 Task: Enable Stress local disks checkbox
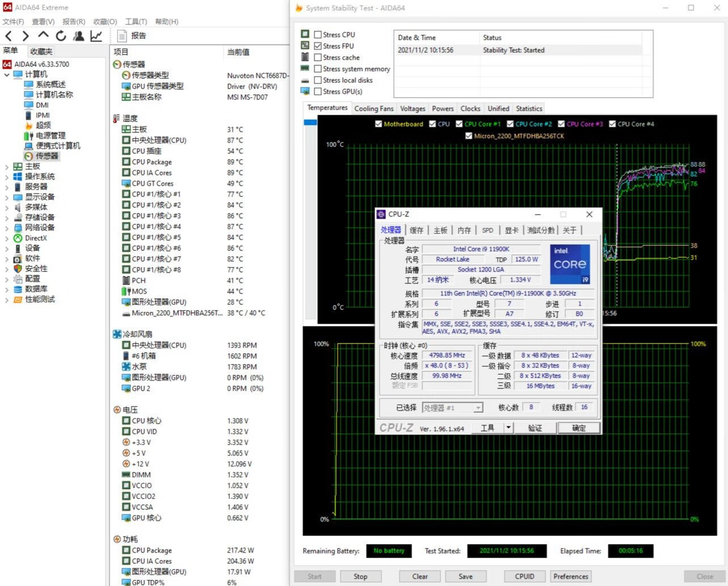pyautogui.click(x=318, y=80)
